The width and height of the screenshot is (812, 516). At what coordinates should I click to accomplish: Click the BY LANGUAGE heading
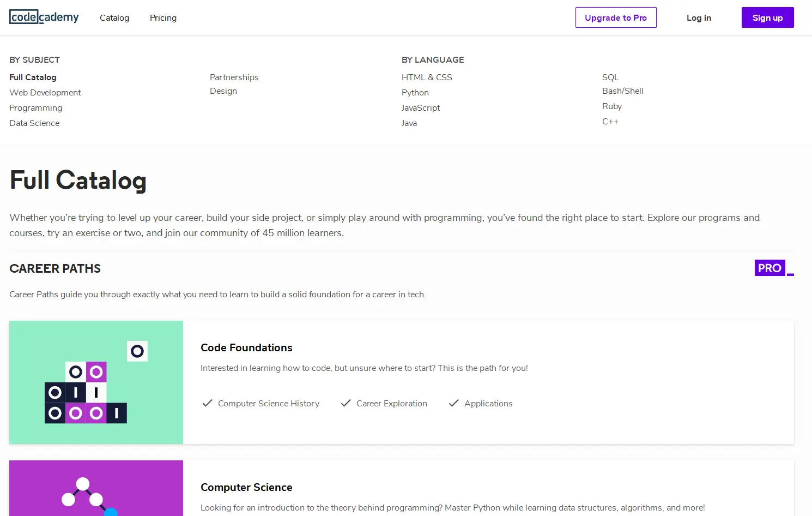pos(433,60)
